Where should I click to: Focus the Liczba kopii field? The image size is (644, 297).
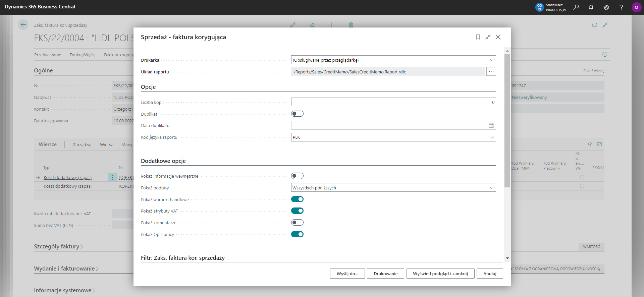393,102
